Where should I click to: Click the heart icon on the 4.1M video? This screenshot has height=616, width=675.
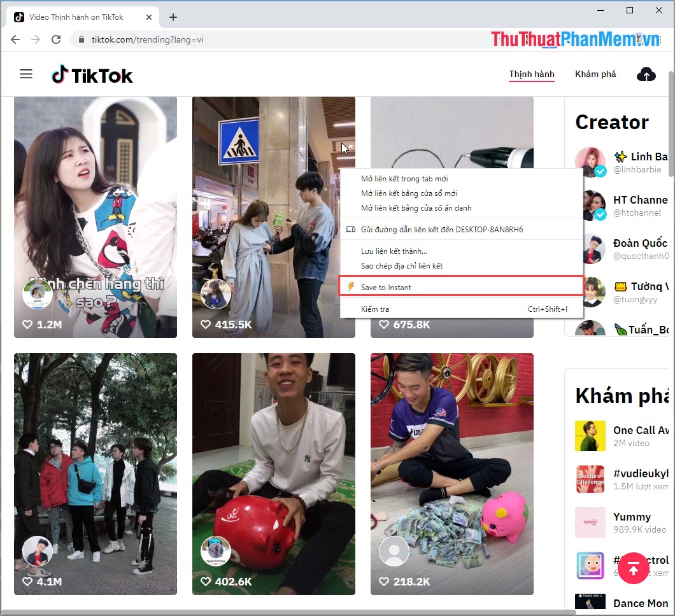click(x=27, y=581)
